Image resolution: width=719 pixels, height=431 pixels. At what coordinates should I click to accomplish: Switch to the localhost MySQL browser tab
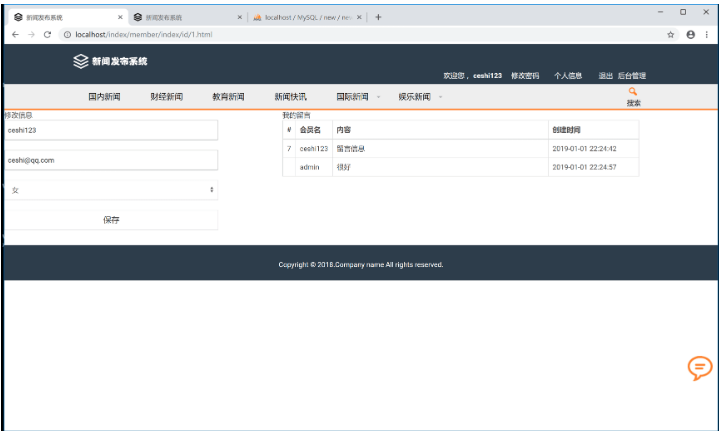(x=305, y=17)
